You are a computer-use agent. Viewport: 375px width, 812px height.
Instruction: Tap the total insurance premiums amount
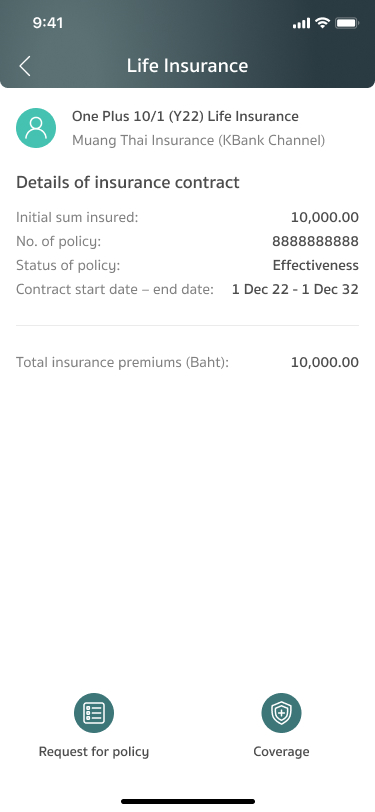click(325, 362)
